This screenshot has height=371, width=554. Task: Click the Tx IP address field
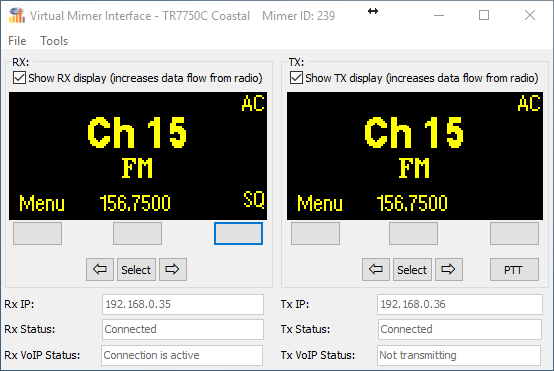click(x=460, y=304)
